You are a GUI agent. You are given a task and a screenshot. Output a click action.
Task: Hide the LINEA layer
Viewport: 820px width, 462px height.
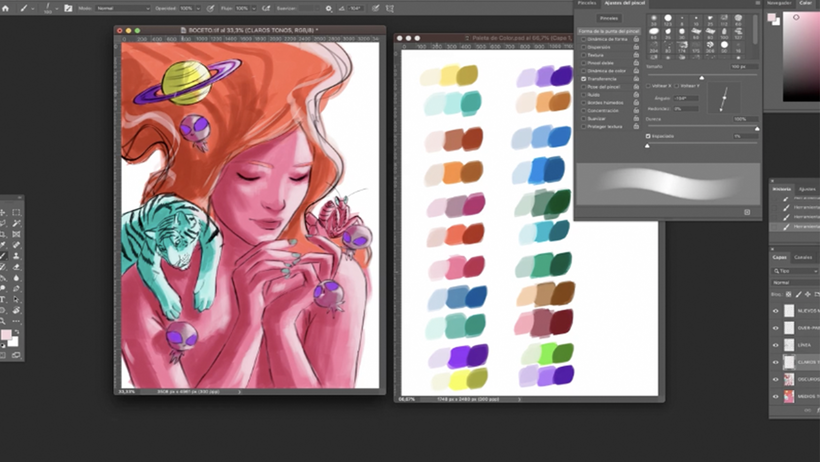tap(776, 345)
